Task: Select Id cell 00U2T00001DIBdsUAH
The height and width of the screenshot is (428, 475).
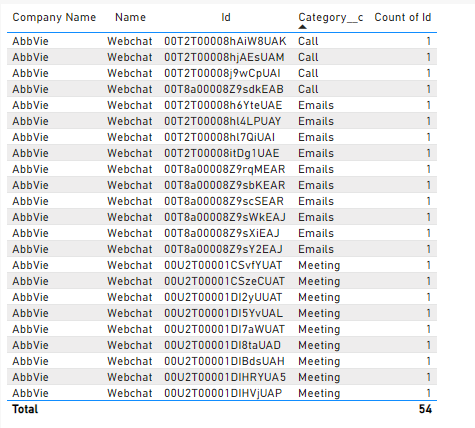Action: [224, 361]
